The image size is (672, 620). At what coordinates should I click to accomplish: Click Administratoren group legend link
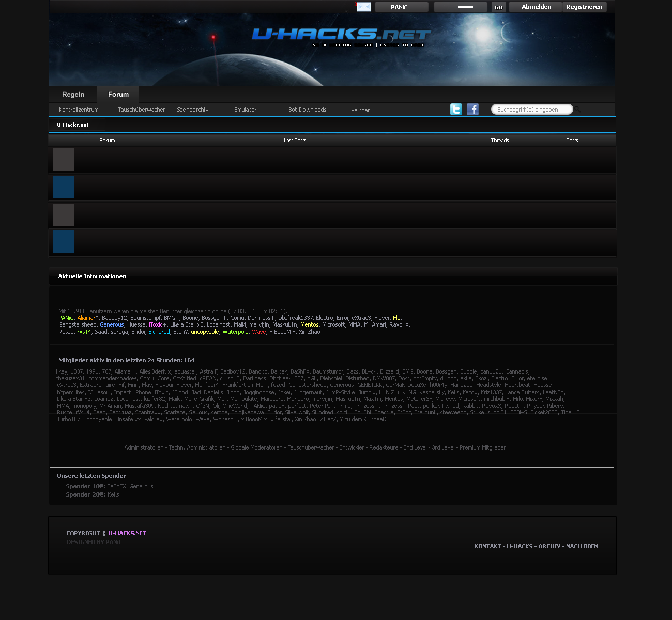click(144, 447)
